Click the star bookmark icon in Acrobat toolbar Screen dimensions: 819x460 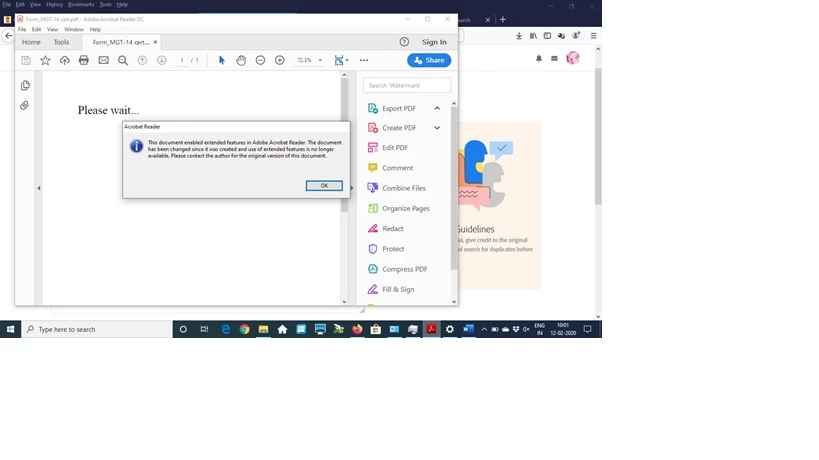[x=45, y=61]
